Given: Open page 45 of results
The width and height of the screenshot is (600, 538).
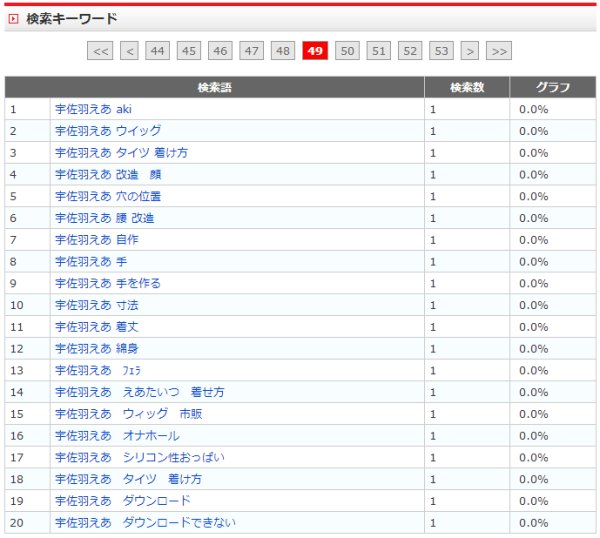Looking at the screenshot, I should click(189, 51).
